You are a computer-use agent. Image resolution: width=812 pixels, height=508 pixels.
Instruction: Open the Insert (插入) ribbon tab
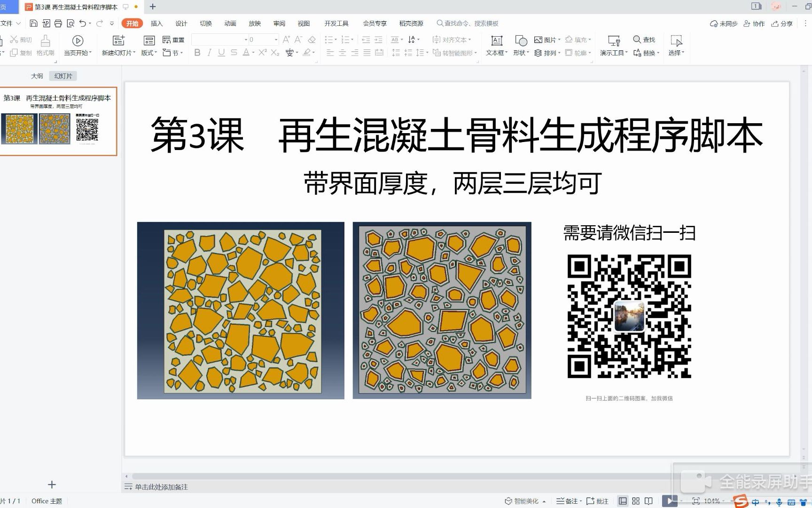(x=156, y=24)
